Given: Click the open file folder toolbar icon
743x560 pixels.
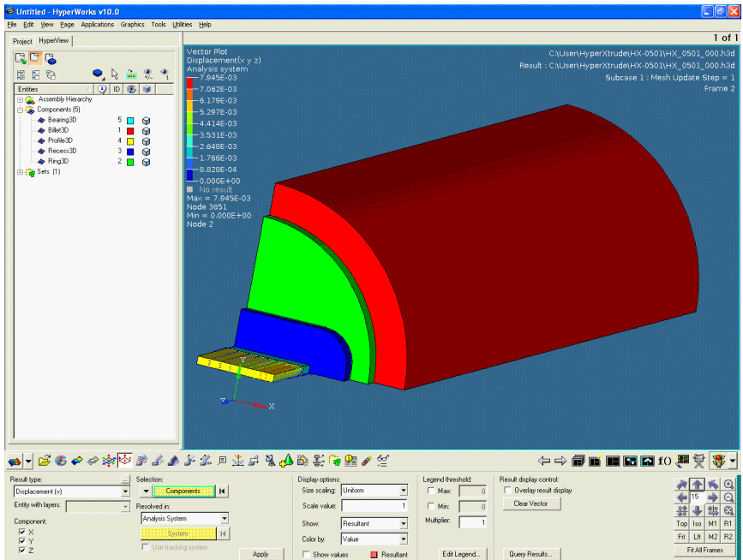Looking at the screenshot, I should click(45, 461).
